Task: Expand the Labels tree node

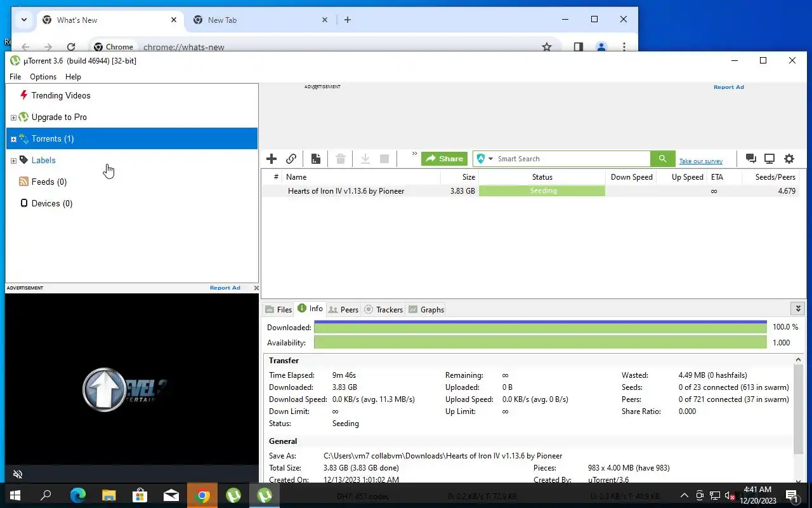Action: point(13,161)
